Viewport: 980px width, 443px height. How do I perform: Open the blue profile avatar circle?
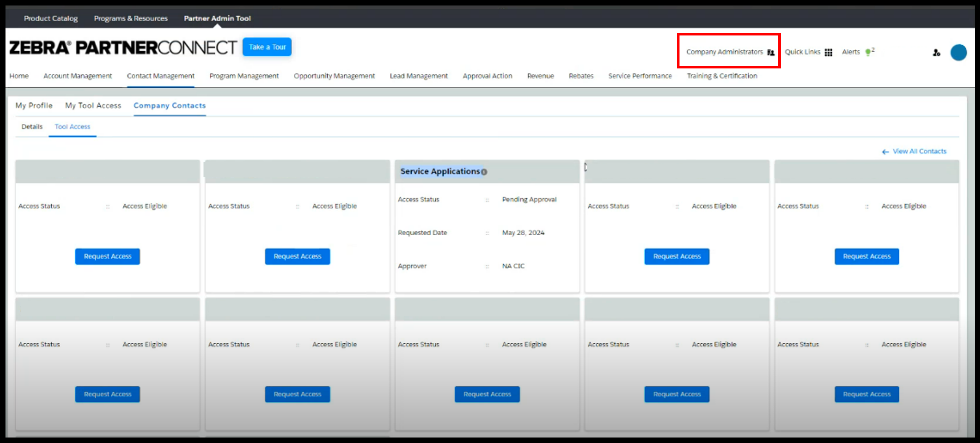point(958,52)
